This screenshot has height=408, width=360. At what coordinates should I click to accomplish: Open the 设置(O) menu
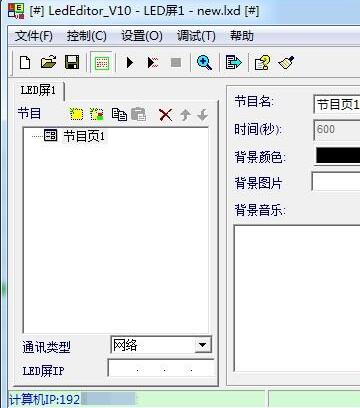click(x=142, y=36)
